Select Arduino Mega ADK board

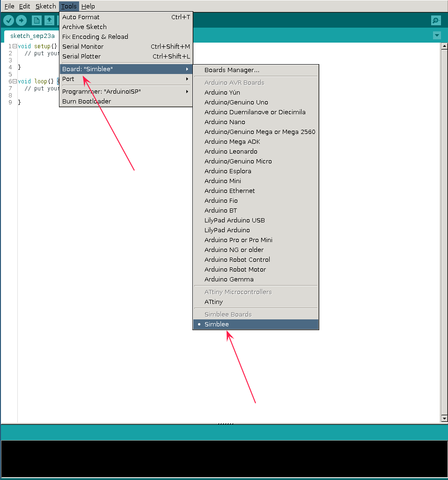click(x=256, y=141)
